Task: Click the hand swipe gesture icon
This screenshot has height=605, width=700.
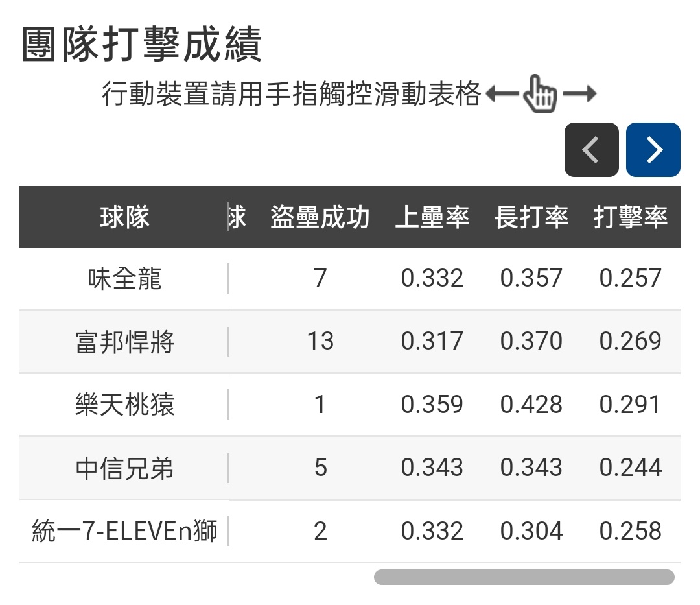Action: coord(540,95)
